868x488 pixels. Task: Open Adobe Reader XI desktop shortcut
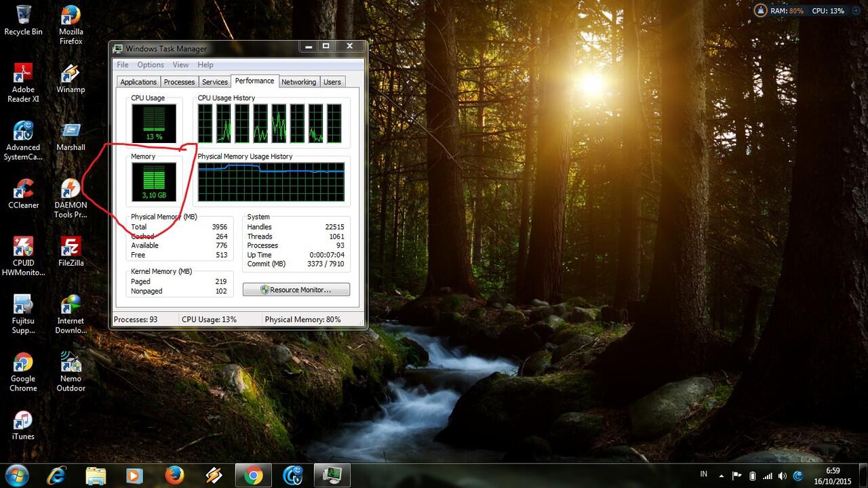click(23, 83)
